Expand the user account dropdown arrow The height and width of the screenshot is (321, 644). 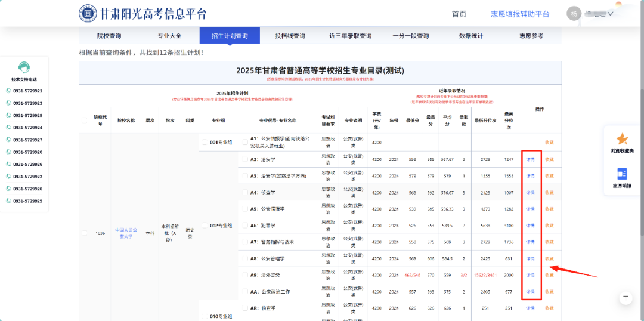610,14
